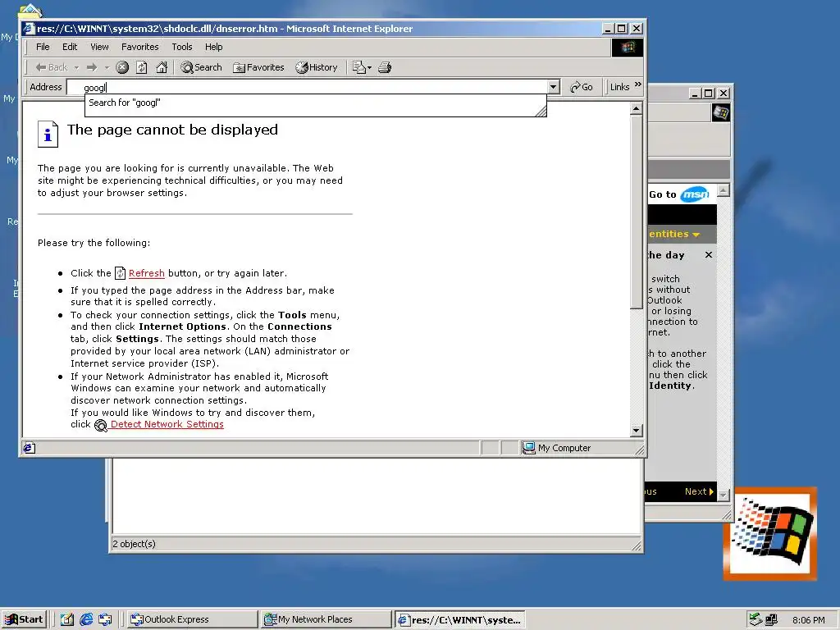
Task: Click the scroll down arrow of the page
Action: click(x=636, y=430)
